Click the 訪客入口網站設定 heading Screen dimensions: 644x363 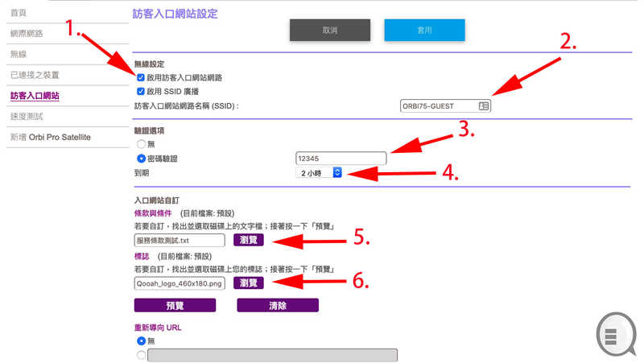click(x=175, y=14)
